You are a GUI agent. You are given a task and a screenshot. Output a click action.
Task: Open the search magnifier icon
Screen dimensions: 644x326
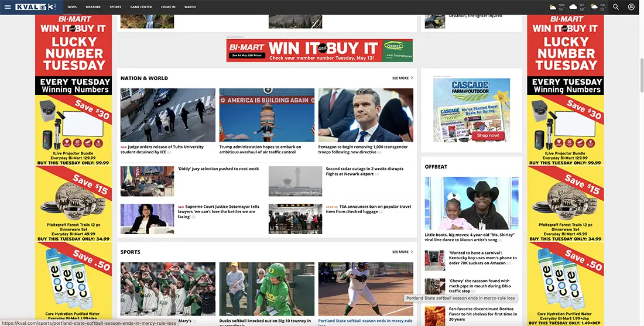pyautogui.click(x=616, y=7)
